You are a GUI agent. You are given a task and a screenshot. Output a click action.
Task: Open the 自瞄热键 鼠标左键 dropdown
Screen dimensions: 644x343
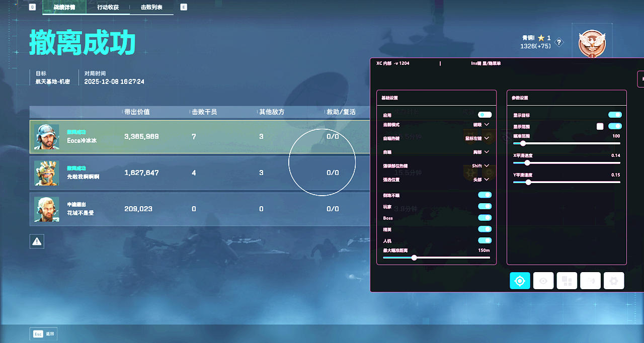(x=474, y=138)
